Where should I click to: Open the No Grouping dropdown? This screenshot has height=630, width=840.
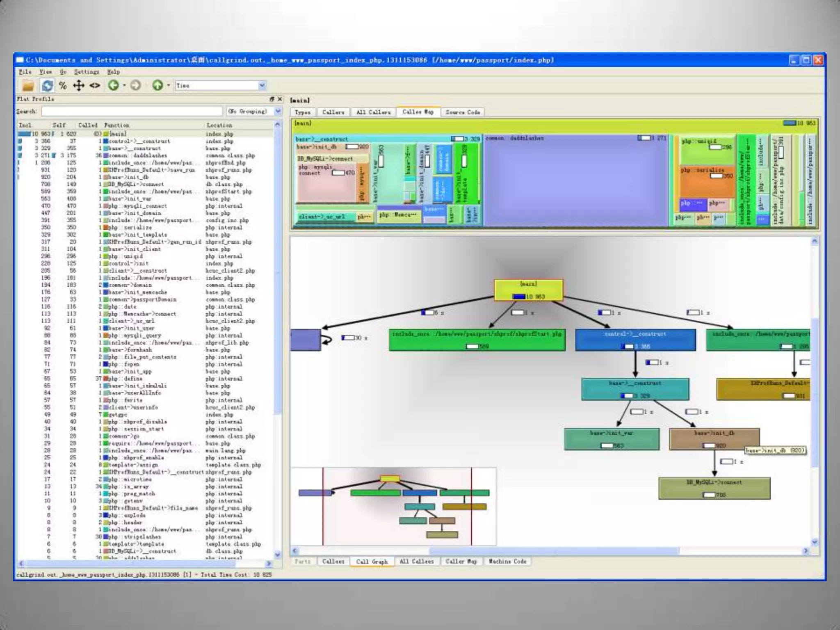(x=278, y=111)
